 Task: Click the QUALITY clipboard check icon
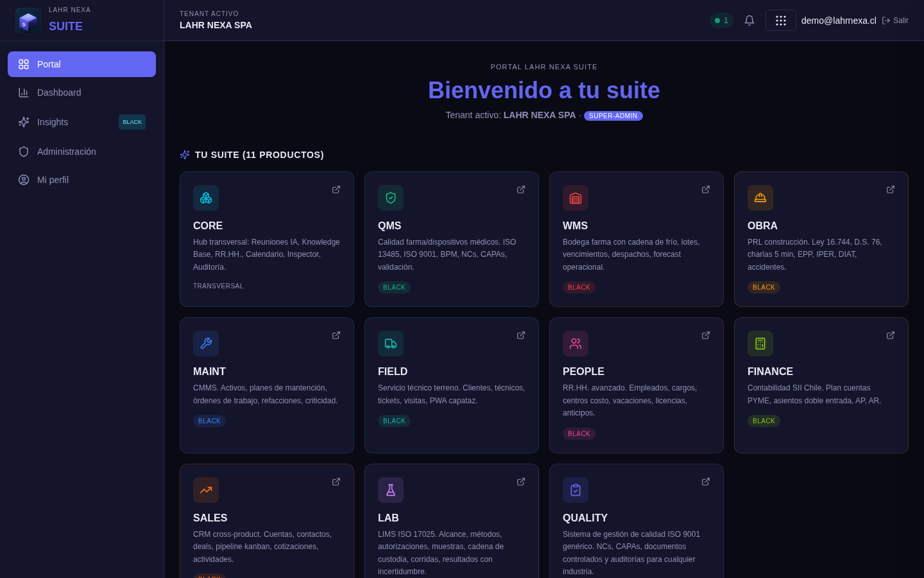click(x=576, y=490)
